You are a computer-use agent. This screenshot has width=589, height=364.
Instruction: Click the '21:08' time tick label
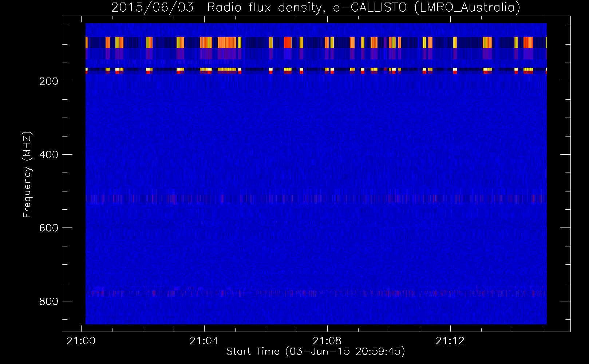[327, 341]
